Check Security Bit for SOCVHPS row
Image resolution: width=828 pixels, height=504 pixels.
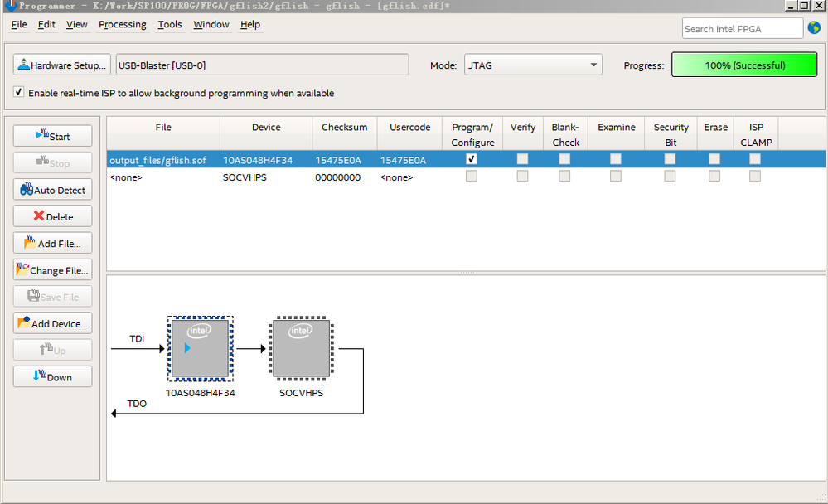tap(671, 176)
